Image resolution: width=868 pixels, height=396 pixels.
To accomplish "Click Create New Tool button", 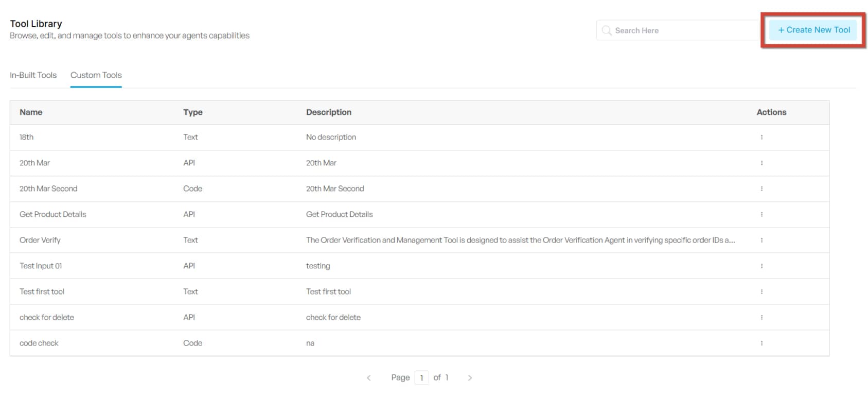I will 813,30.
